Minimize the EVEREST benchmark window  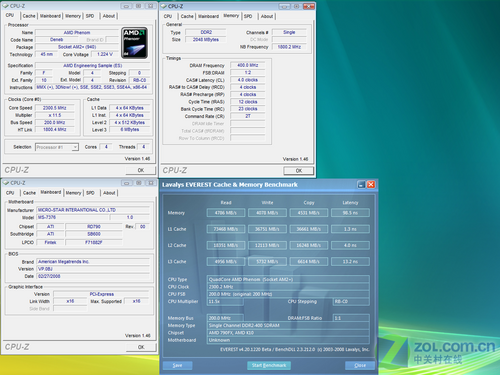coord(361,185)
